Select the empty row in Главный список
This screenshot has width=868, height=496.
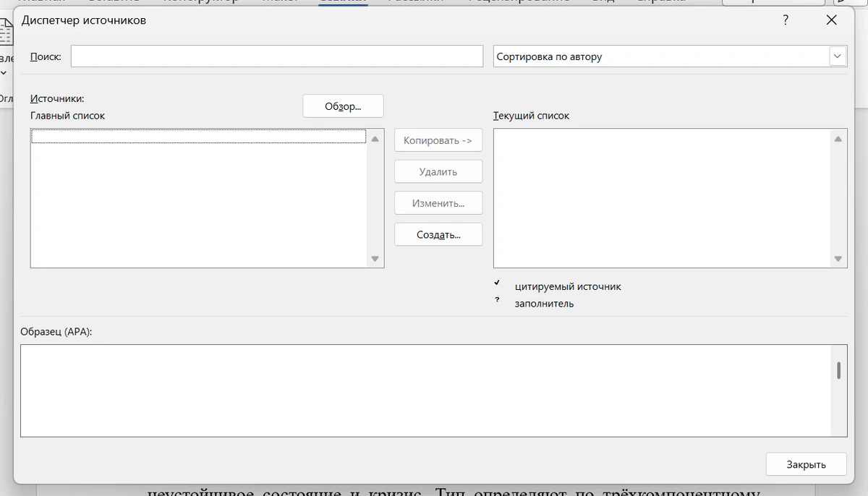[199, 137]
